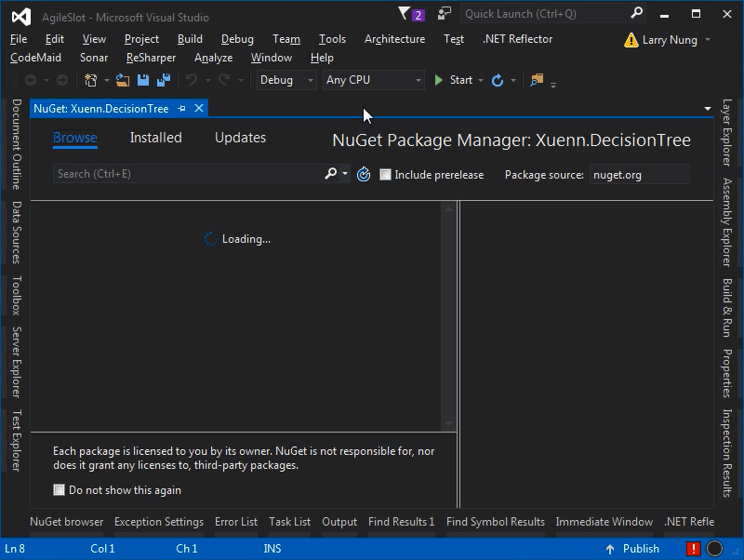Open the Any CPU platform dropdown
The width and height of the screenshot is (744, 560).
[373, 80]
